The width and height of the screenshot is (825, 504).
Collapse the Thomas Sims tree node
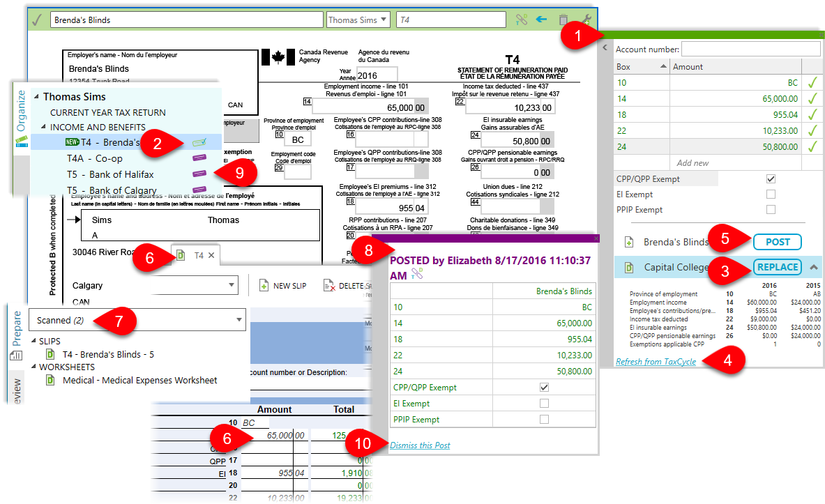(x=36, y=97)
